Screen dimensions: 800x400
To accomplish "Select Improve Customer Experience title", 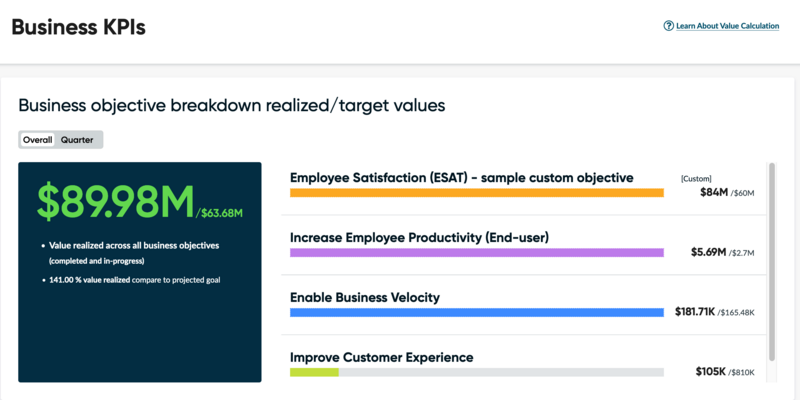I will (x=382, y=357).
